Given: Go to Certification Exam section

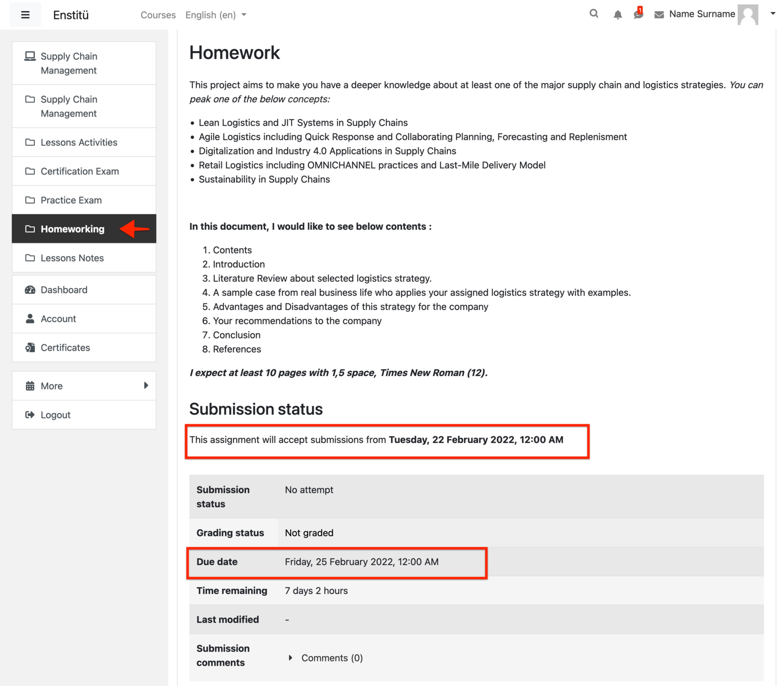Looking at the screenshot, I should click(x=79, y=171).
